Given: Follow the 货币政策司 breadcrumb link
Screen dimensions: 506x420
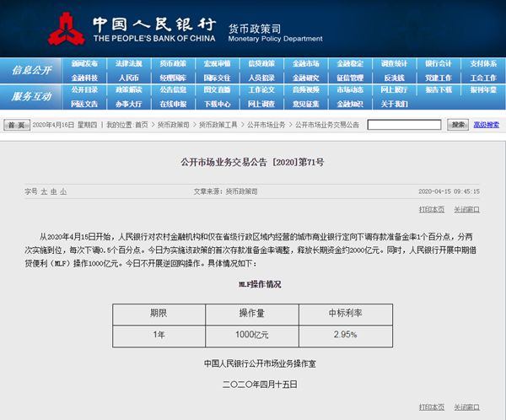Looking at the screenshot, I should click(173, 125).
